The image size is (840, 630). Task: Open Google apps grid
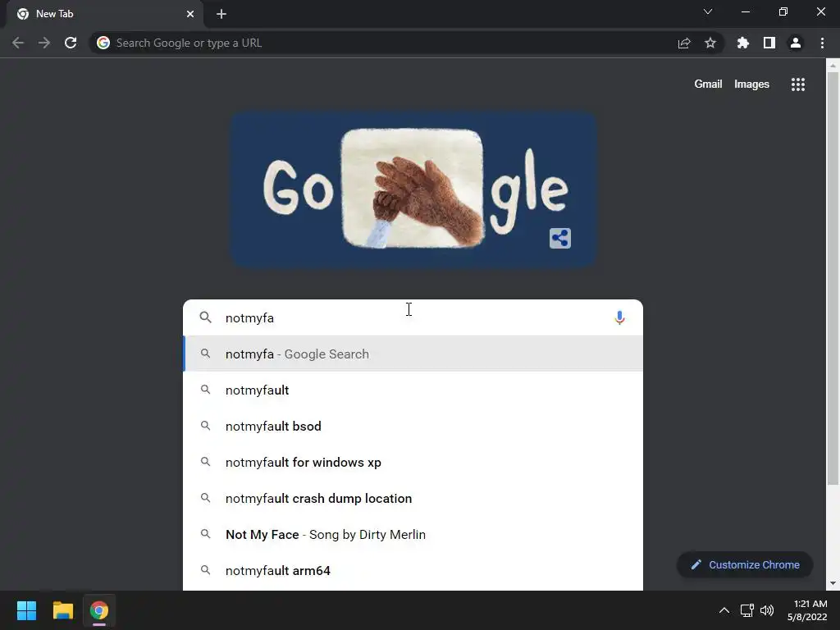click(798, 84)
